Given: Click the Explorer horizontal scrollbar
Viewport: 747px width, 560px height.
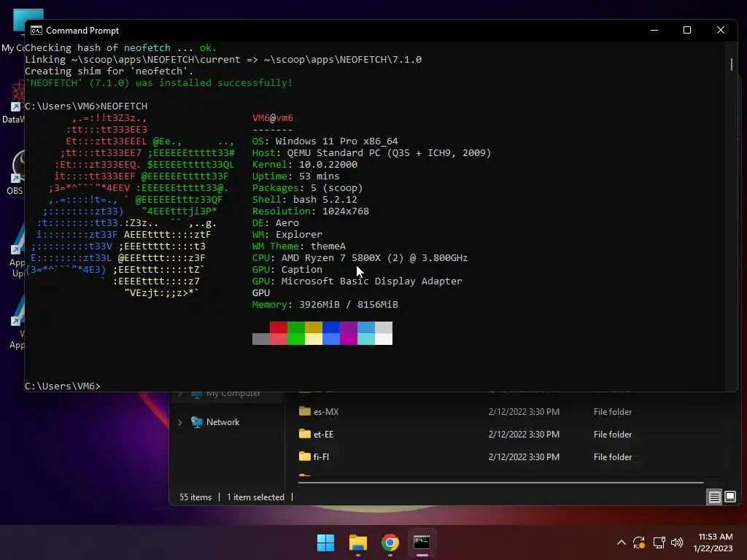Looking at the screenshot, I should [500, 483].
